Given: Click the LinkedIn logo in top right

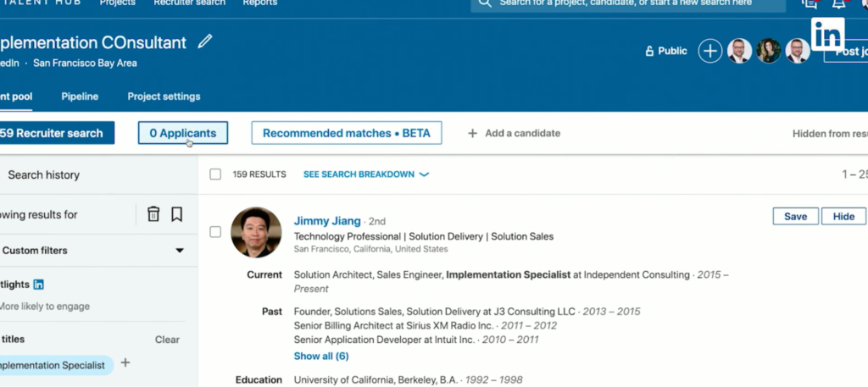Looking at the screenshot, I should coord(826,35).
